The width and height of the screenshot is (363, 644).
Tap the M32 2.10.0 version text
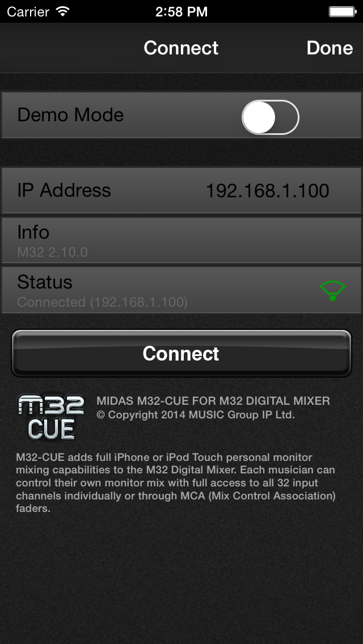pos(53,252)
